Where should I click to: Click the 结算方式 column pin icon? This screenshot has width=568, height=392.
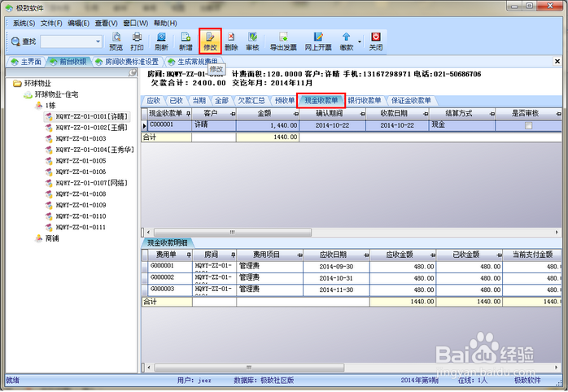click(492, 114)
